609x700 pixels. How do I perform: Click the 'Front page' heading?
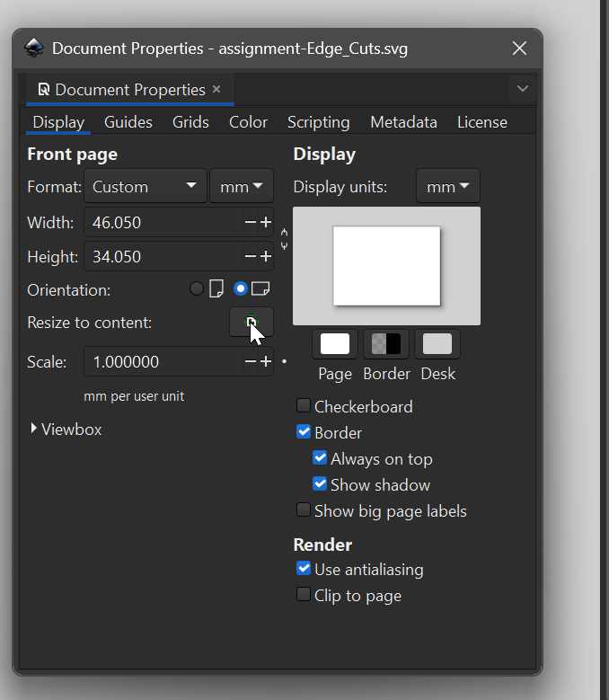click(72, 154)
